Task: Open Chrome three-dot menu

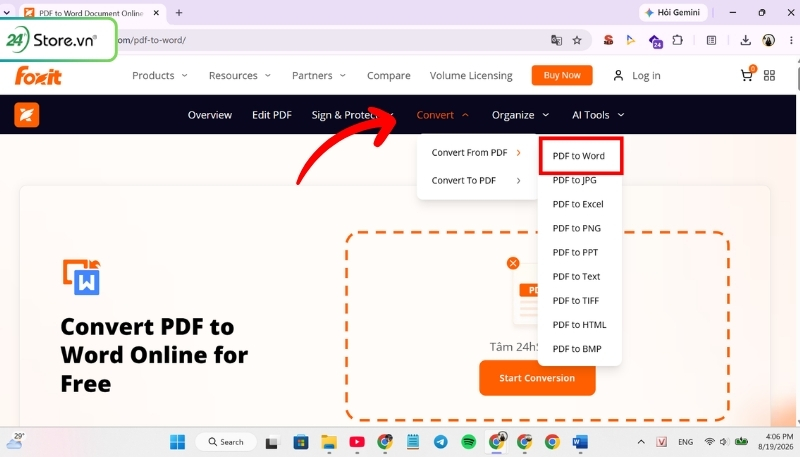Action: [789, 40]
